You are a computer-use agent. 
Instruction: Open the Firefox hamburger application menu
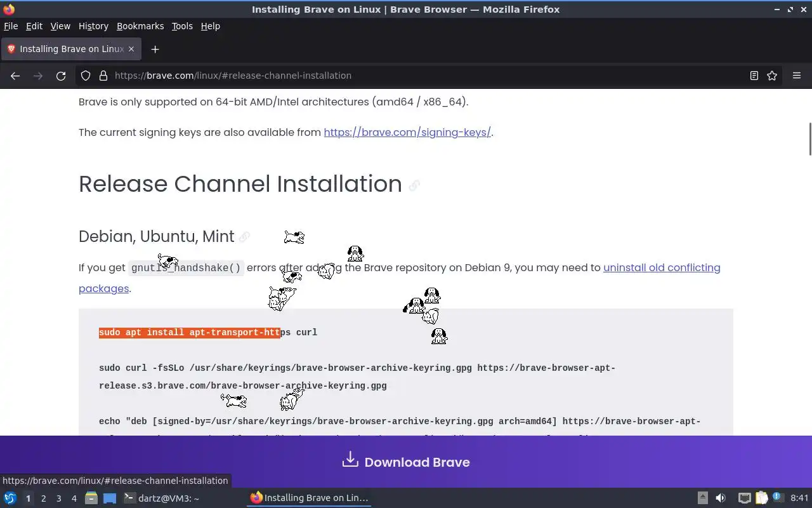[797, 76]
